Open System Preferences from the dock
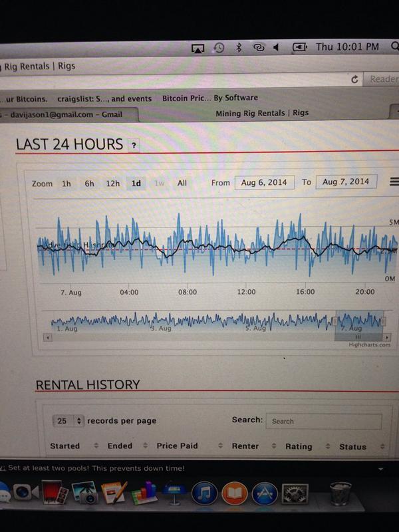 295,493
